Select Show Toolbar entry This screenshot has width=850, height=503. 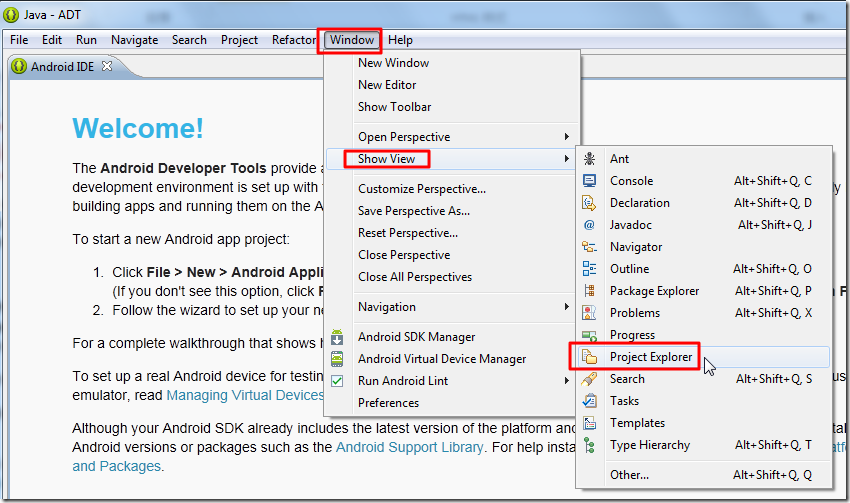(395, 107)
